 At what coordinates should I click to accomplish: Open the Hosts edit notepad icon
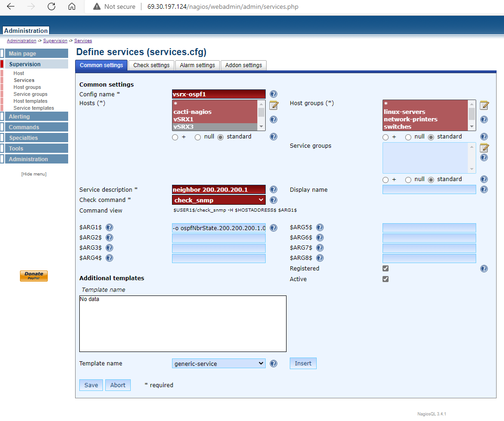(274, 105)
